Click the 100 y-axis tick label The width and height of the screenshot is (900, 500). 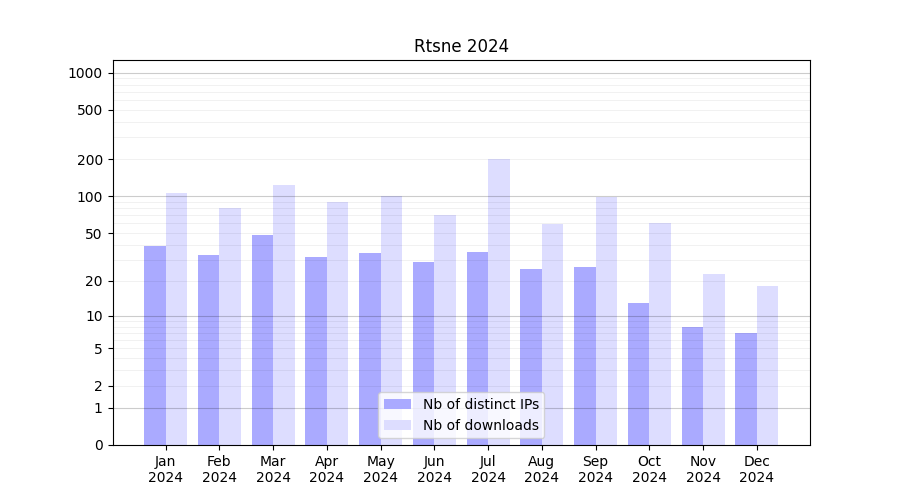click(89, 197)
